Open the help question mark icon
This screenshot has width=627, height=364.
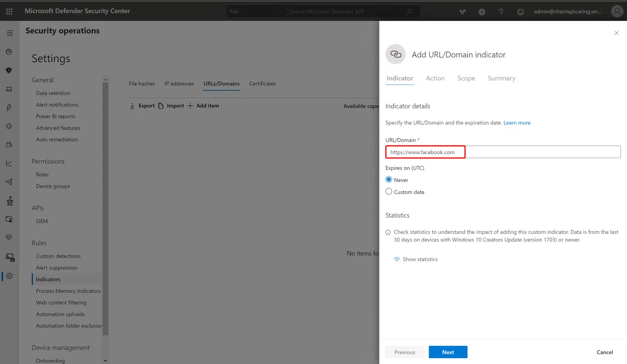pos(501,12)
